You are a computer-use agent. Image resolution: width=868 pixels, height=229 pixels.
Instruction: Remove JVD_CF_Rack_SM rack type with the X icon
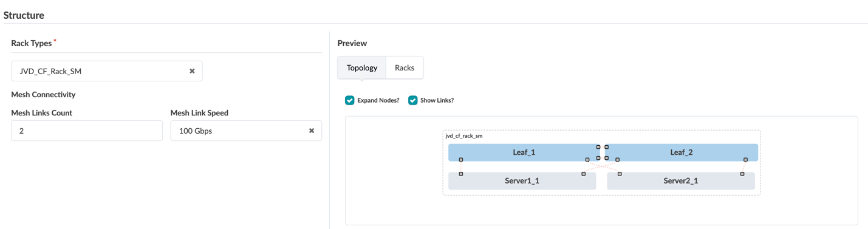(x=192, y=71)
